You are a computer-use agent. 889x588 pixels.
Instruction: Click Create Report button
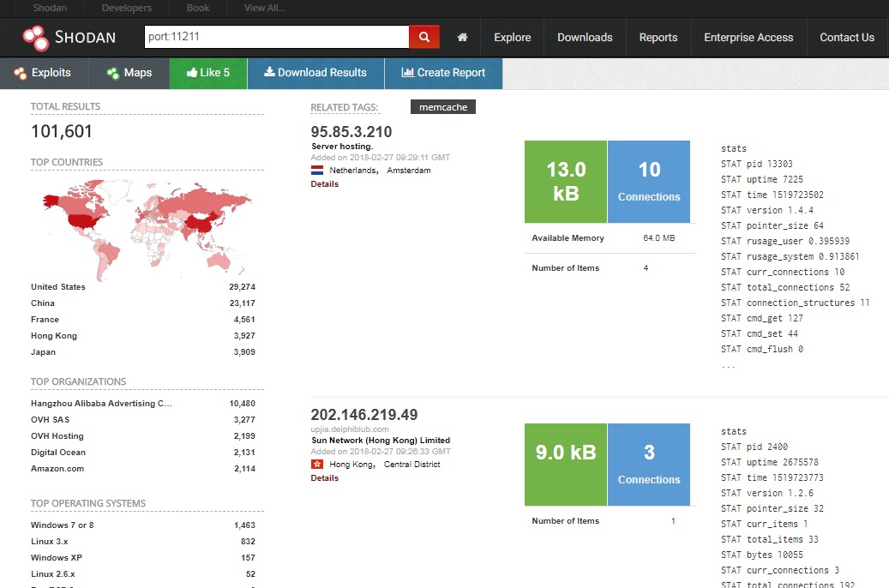[443, 73]
